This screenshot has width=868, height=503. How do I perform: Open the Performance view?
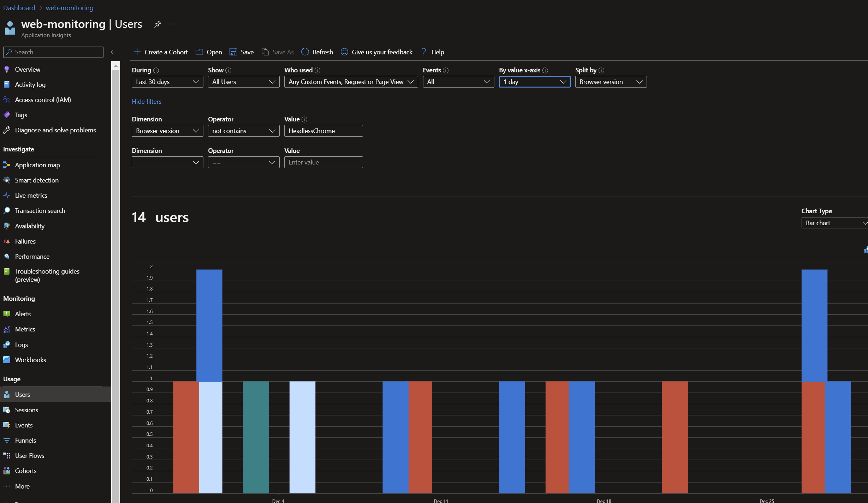coord(32,256)
